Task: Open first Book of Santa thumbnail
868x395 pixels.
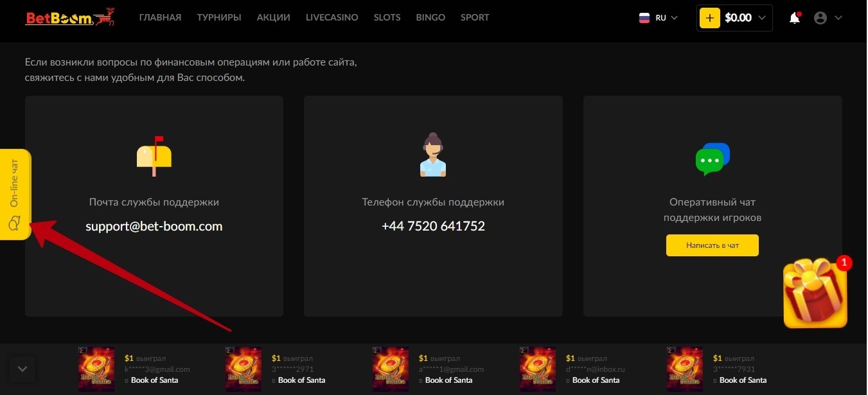Action: pos(96,369)
